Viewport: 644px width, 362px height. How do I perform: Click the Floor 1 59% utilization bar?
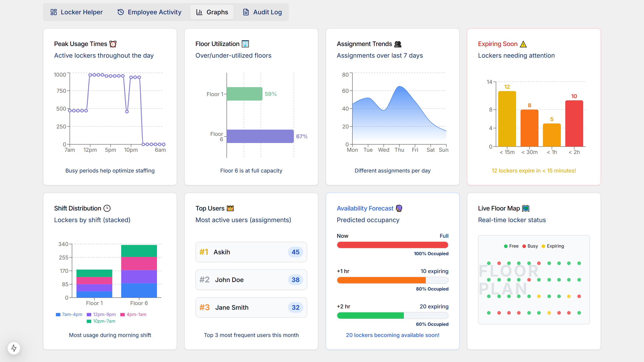[244, 94]
